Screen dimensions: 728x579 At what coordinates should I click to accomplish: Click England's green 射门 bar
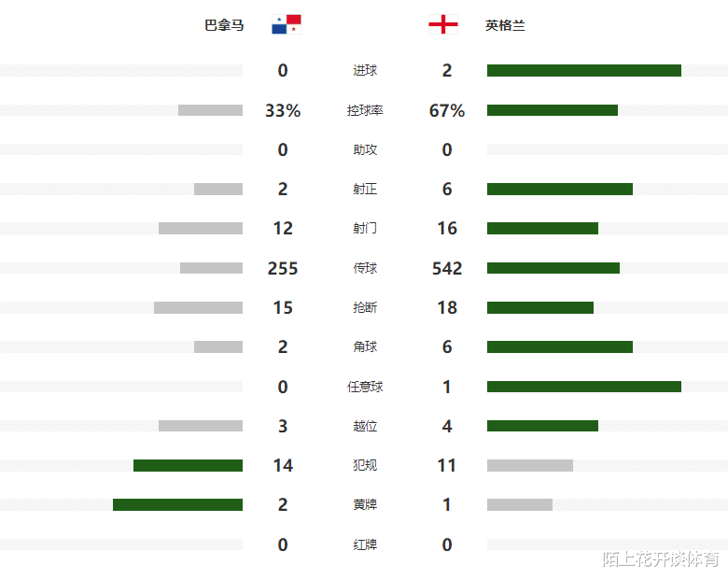click(543, 229)
